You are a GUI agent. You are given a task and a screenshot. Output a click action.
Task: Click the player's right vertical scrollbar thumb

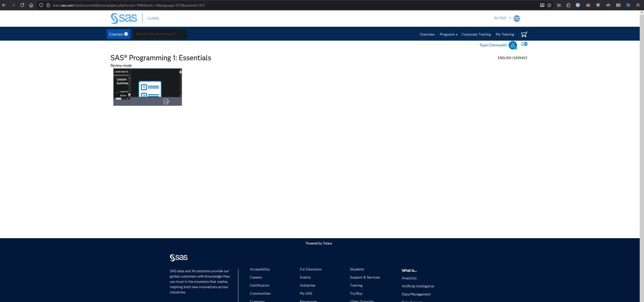(181, 72)
